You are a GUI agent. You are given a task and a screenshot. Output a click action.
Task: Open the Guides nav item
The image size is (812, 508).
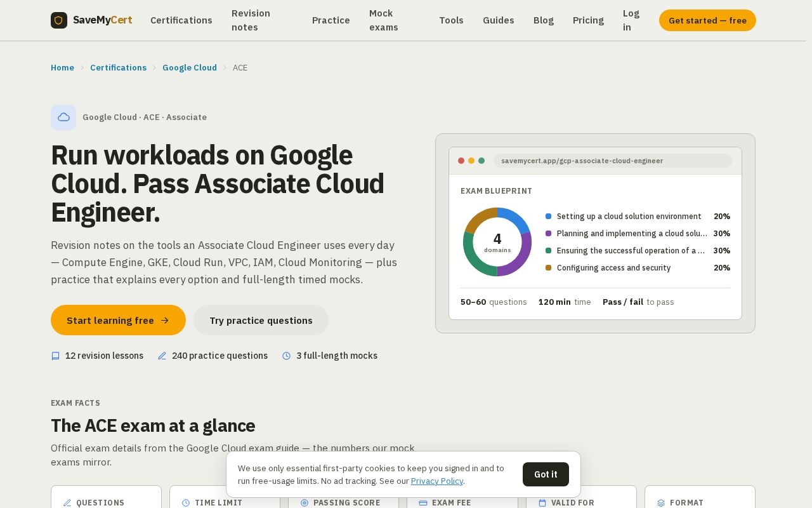(x=499, y=20)
